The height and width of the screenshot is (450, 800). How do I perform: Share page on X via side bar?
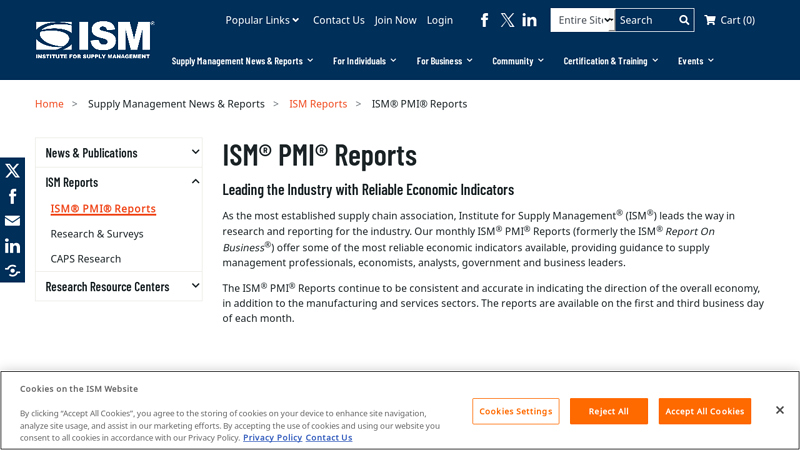pos(12,170)
